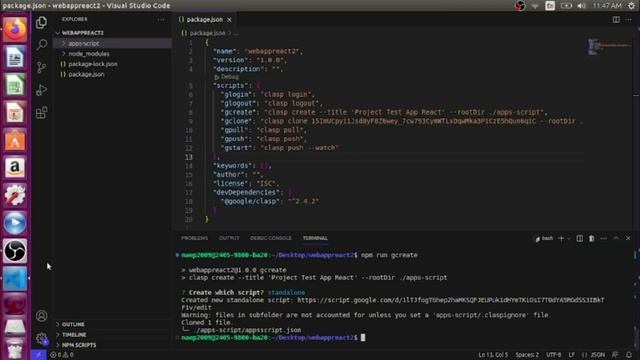640x360 pixels.
Task: Kill the terminal with trash icon
Action: click(591, 238)
